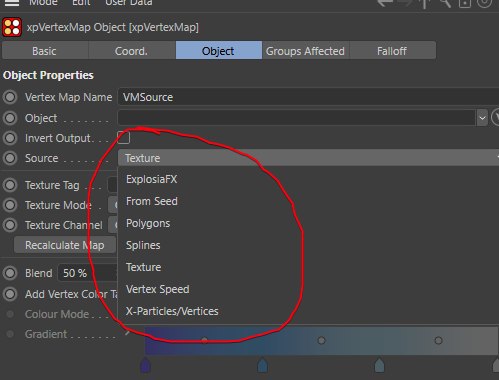The image size is (499, 380).
Task: Open the Mode menu
Action: click(x=43, y=3)
